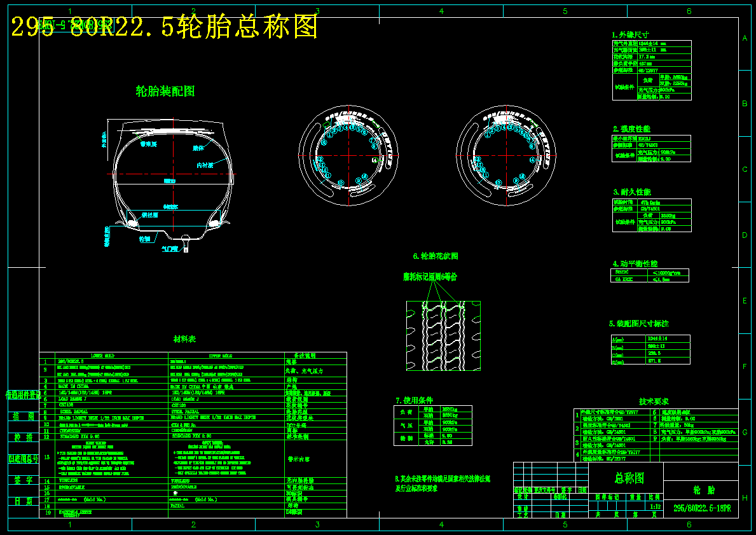Click the '旧底图总号' cell in the left margin
The image size is (756, 535).
[24, 458]
